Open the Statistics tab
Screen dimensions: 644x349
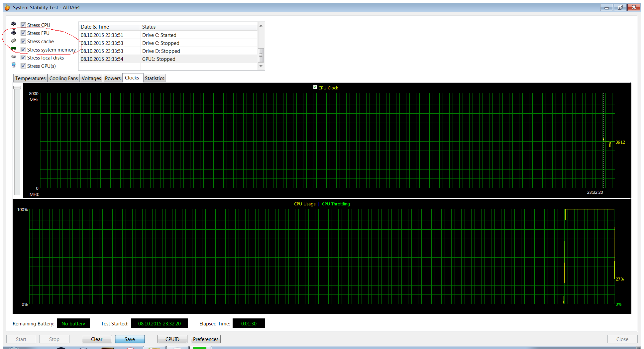154,78
